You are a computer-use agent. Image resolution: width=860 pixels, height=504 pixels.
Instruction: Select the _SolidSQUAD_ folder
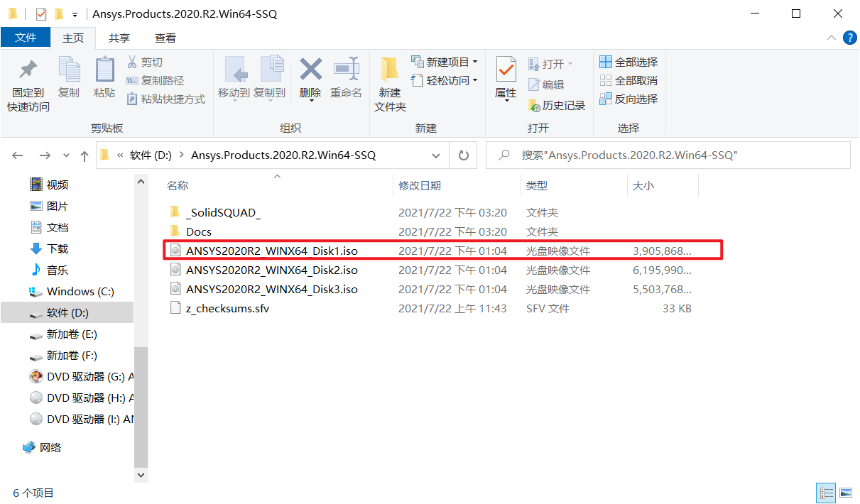[x=223, y=212]
